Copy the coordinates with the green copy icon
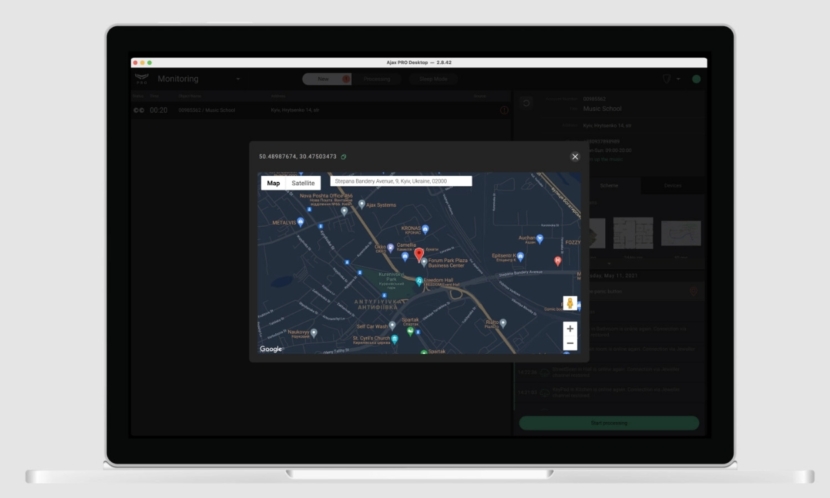830x498 pixels. 344,157
